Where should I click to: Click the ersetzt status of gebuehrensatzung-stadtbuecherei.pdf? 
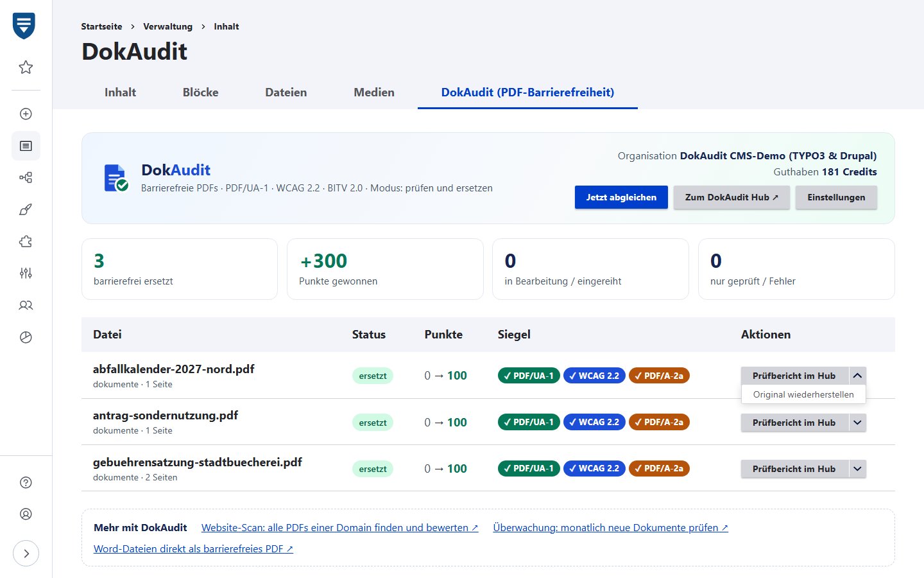(373, 469)
